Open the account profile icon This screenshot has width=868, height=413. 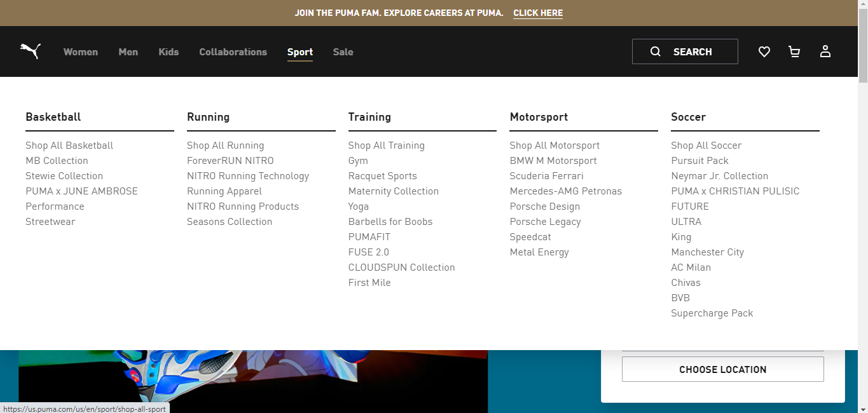pyautogui.click(x=825, y=51)
